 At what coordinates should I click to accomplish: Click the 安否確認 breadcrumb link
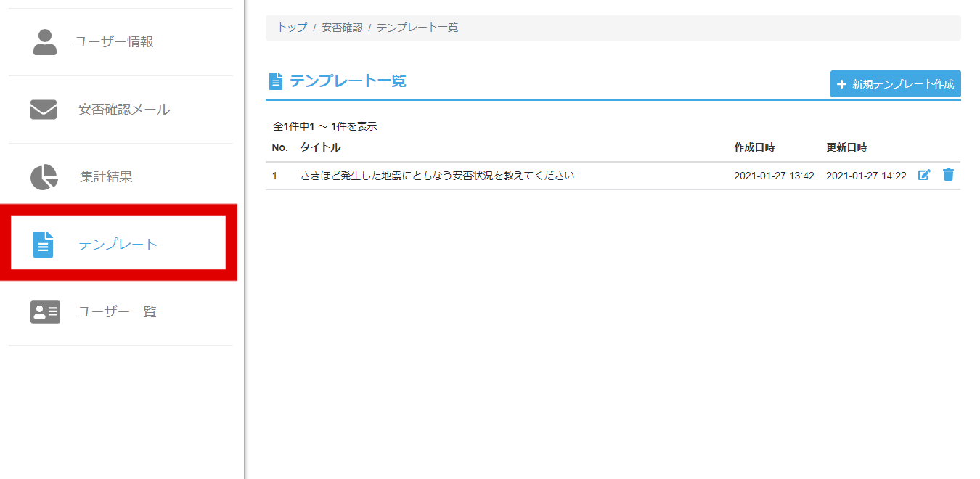(x=342, y=28)
